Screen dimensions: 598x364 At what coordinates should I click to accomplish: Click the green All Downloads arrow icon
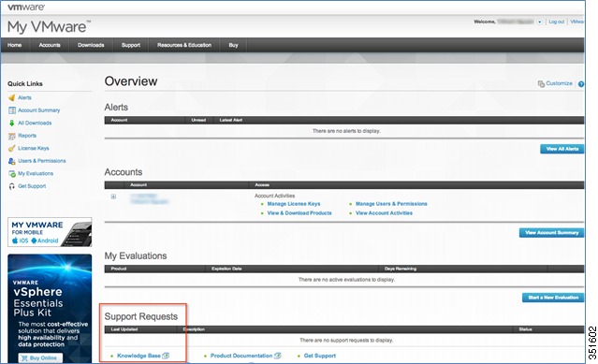coord(12,124)
